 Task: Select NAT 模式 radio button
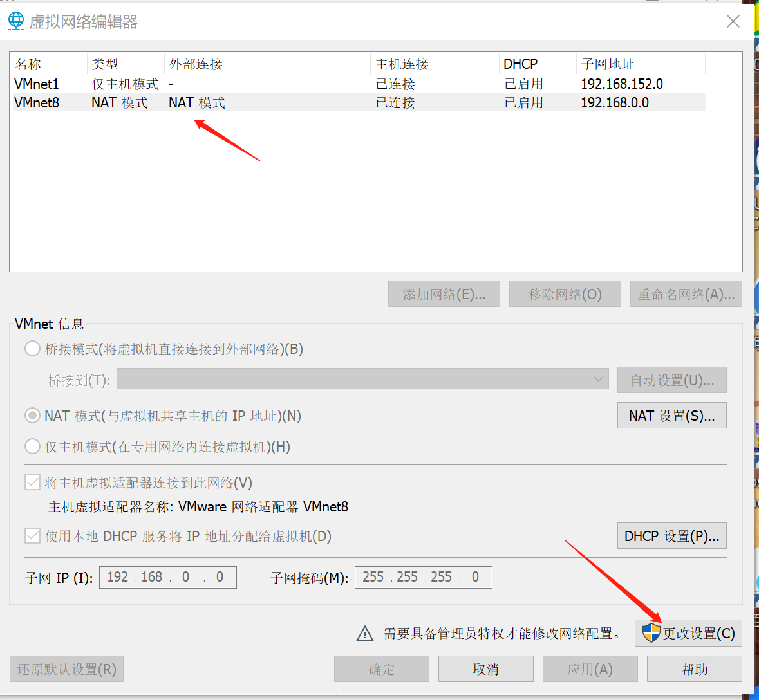32,416
